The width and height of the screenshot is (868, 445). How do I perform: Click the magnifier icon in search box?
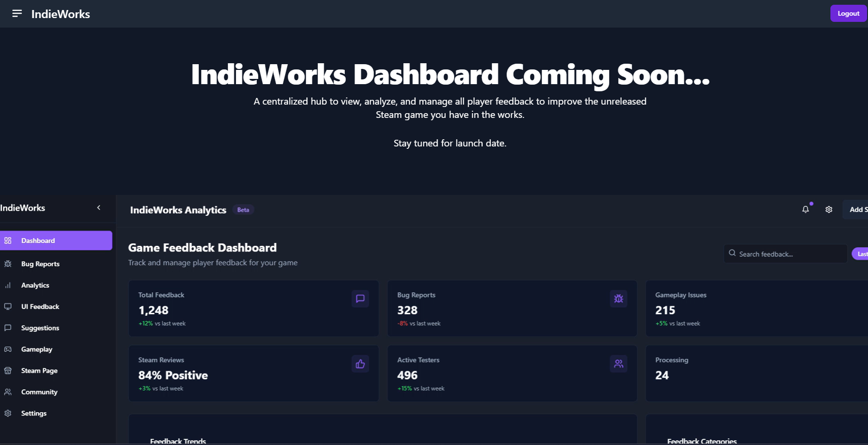pyautogui.click(x=732, y=253)
